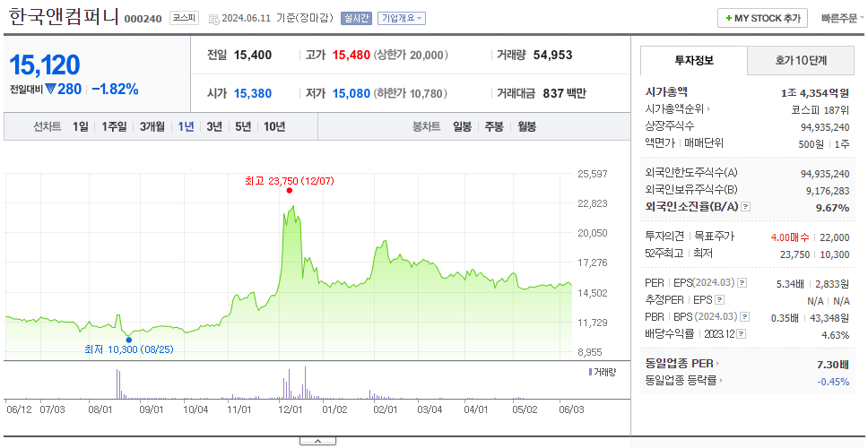Click the 거래량 legend marker
The image size is (868, 448).
pos(590,372)
